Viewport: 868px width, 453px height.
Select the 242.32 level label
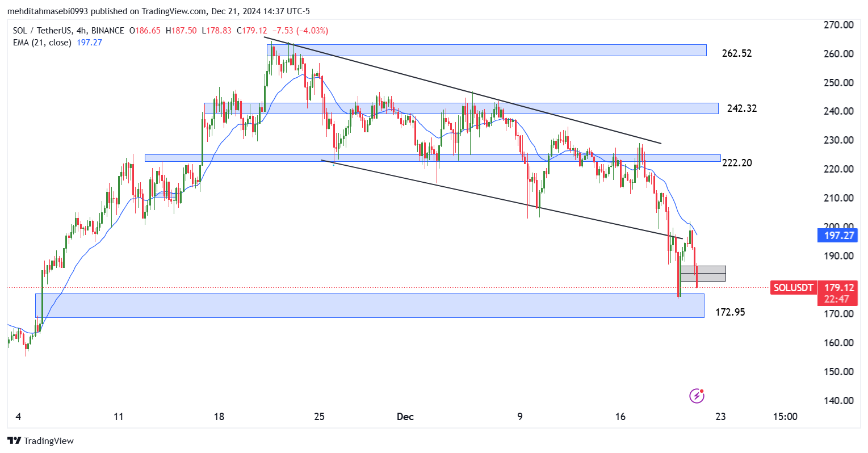(742, 108)
